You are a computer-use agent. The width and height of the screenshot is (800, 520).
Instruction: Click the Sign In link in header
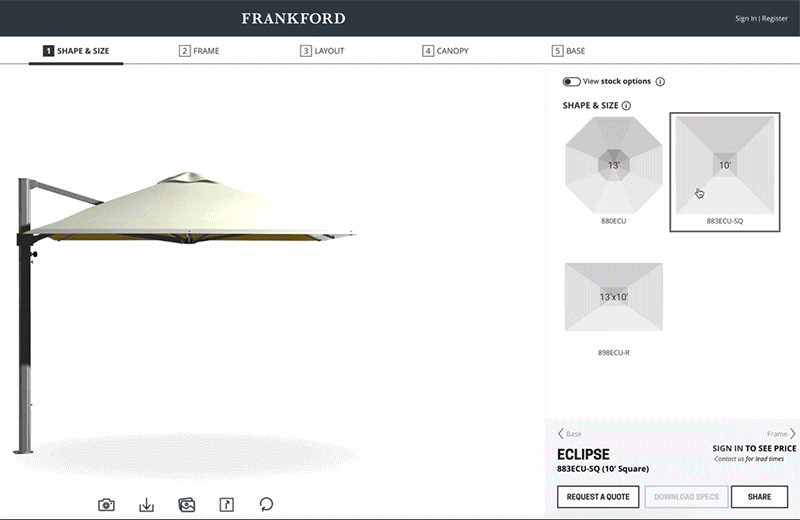click(x=745, y=18)
